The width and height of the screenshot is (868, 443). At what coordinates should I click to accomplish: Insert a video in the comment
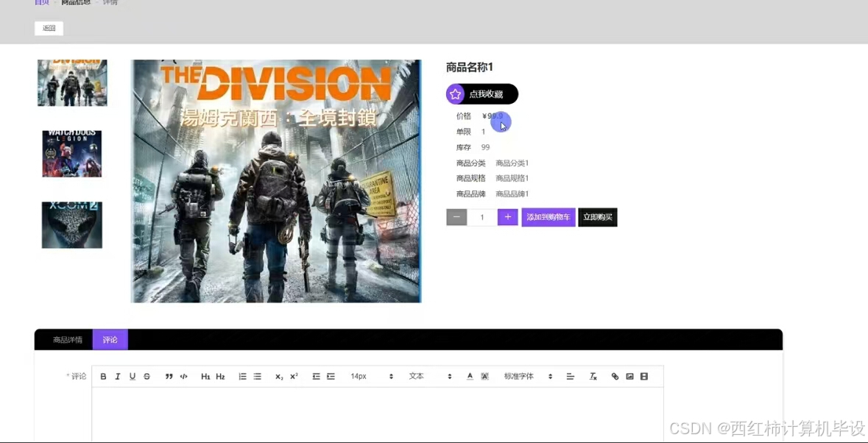[x=643, y=377]
